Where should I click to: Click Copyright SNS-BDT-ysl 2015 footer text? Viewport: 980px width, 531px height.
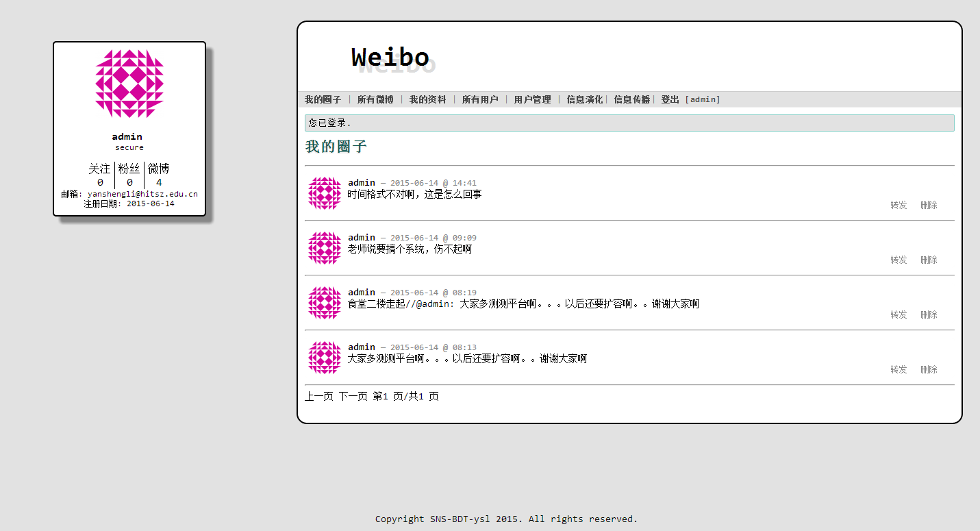pos(506,519)
